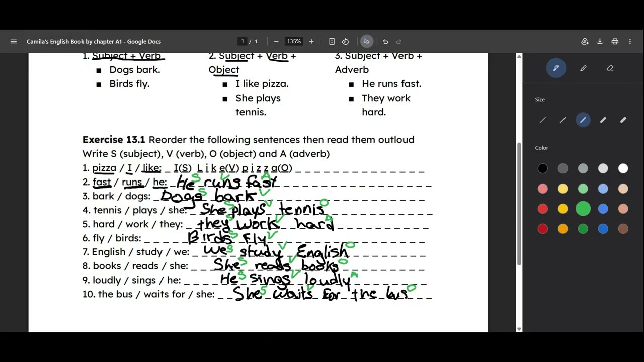The width and height of the screenshot is (644, 362).
Task: Click the 'I like pizza.' example bullet
Action: (x=262, y=84)
